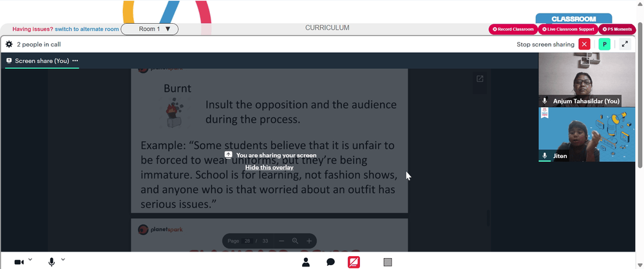Toggle the camera on or off

click(19, 262)
